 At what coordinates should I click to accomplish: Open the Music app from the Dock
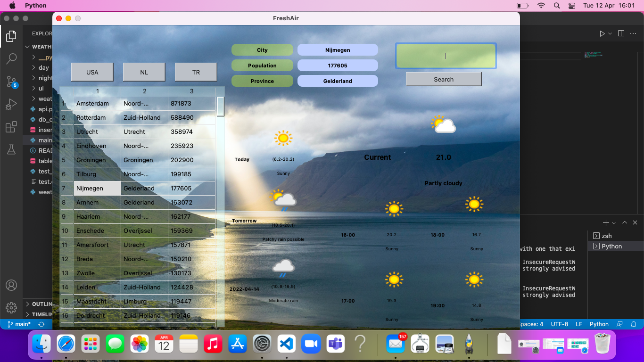(x=213, y=344)
